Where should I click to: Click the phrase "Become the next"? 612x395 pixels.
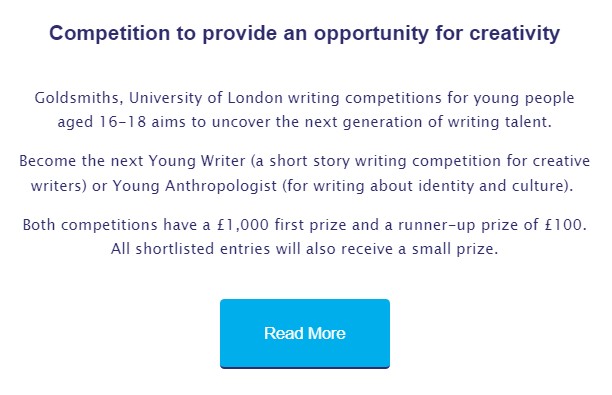(x=82, y=161)
